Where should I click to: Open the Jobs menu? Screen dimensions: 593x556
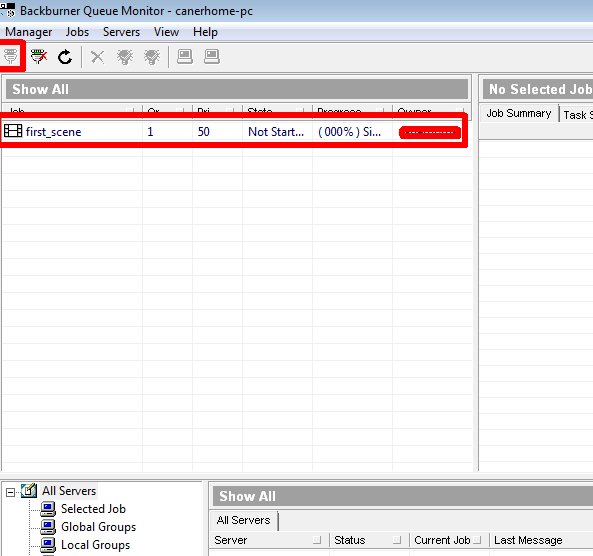click(x=77, y=32)
